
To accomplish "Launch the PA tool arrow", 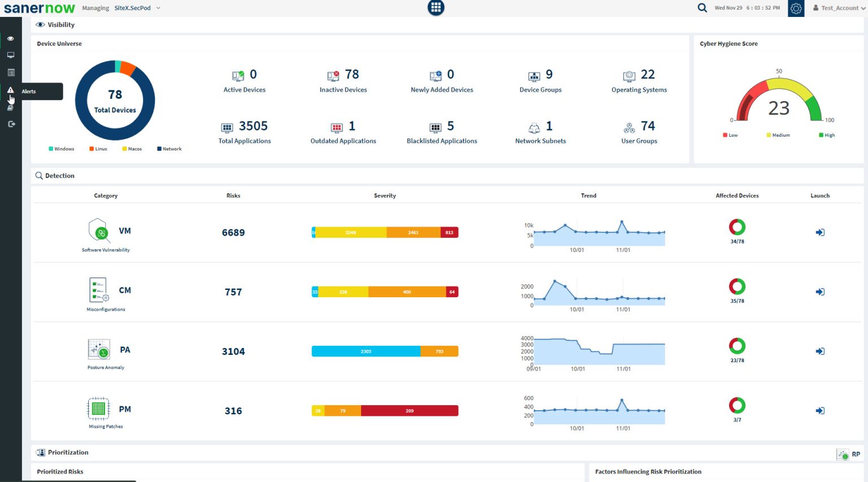I will [x=820, y=351].
